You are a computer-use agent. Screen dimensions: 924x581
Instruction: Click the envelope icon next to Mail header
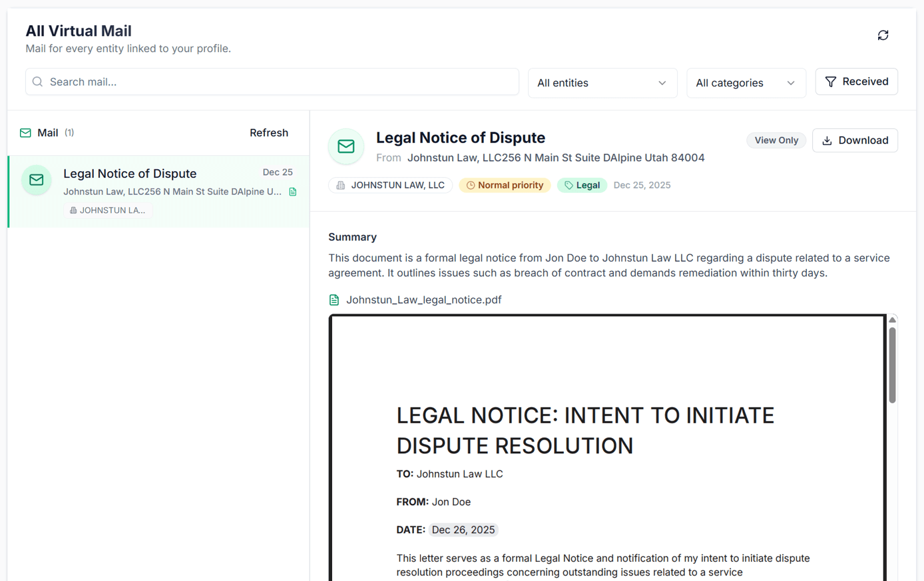tap(25, 133)
